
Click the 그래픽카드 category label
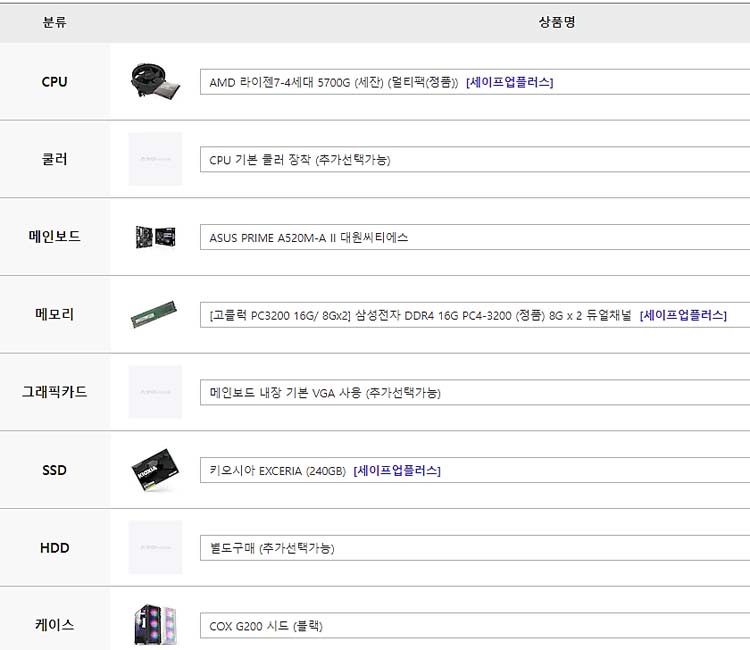[x=55, y=392]
